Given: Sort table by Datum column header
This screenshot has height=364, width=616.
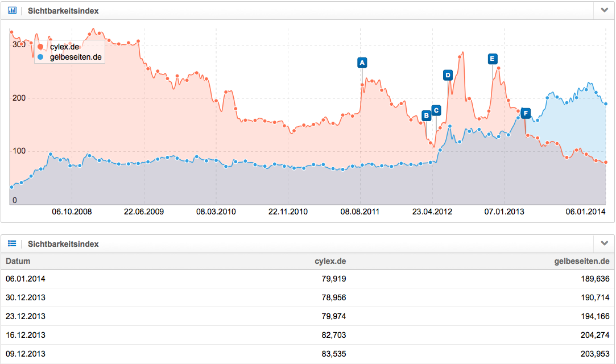Looking at the screenshot, I should click(x=18, y=261).
